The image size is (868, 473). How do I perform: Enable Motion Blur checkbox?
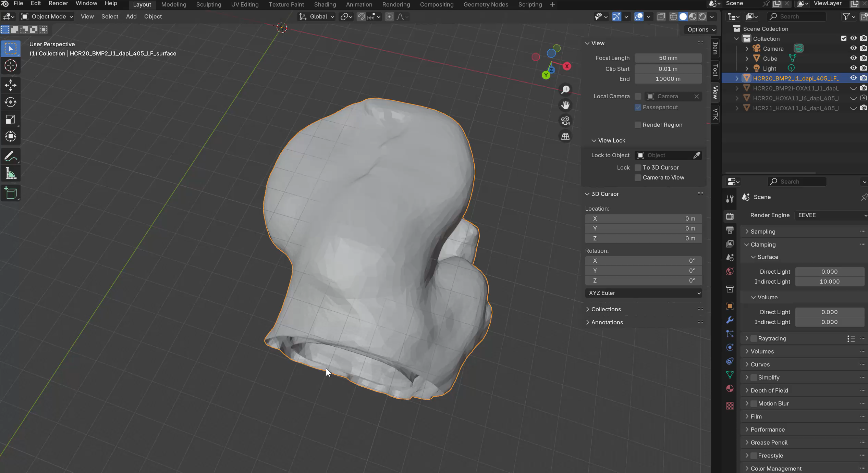(x=754, y=403)
